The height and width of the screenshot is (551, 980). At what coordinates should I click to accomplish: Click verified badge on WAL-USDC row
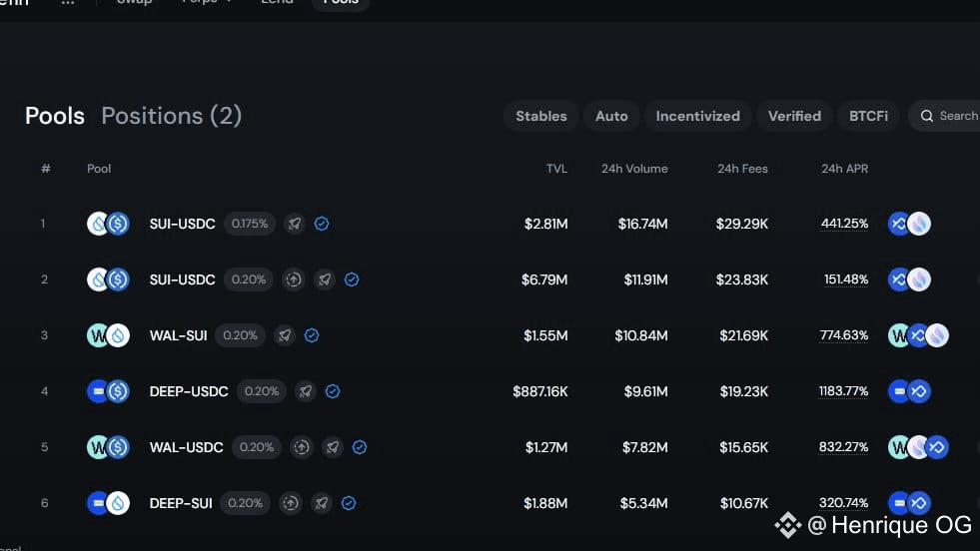[360, 447]
